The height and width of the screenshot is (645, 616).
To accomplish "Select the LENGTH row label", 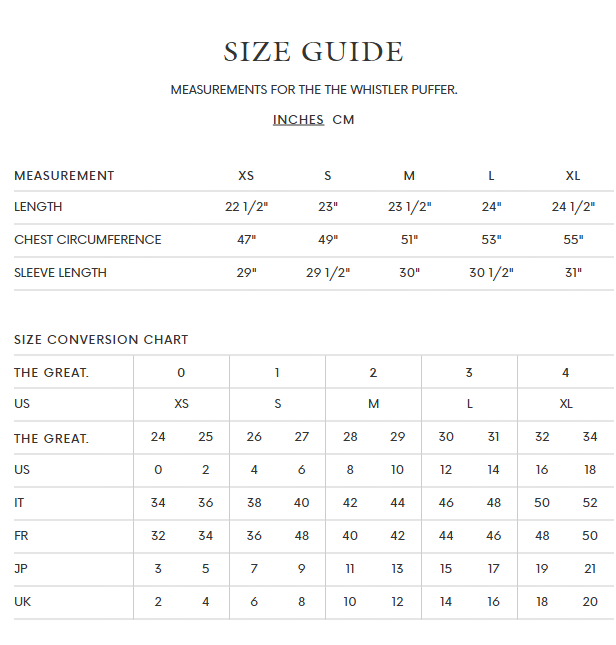I will [x=38, y=207].
